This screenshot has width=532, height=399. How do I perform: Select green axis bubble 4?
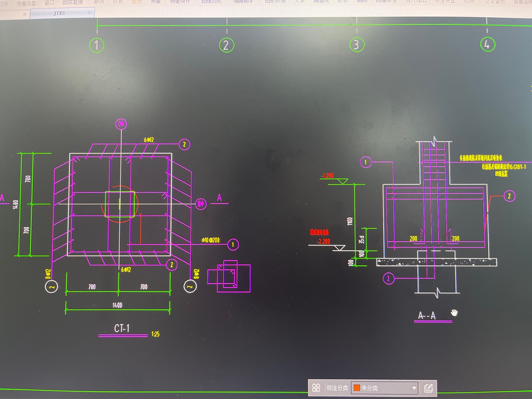[487, 44]
